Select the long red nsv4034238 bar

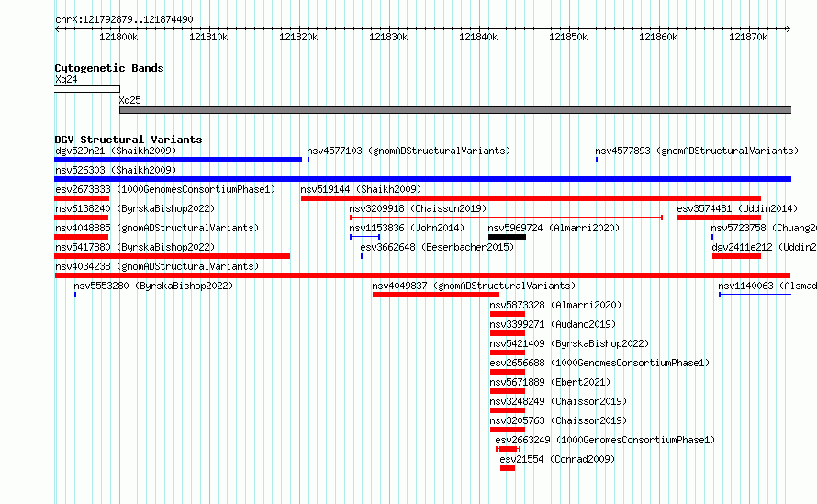point(422,275)
